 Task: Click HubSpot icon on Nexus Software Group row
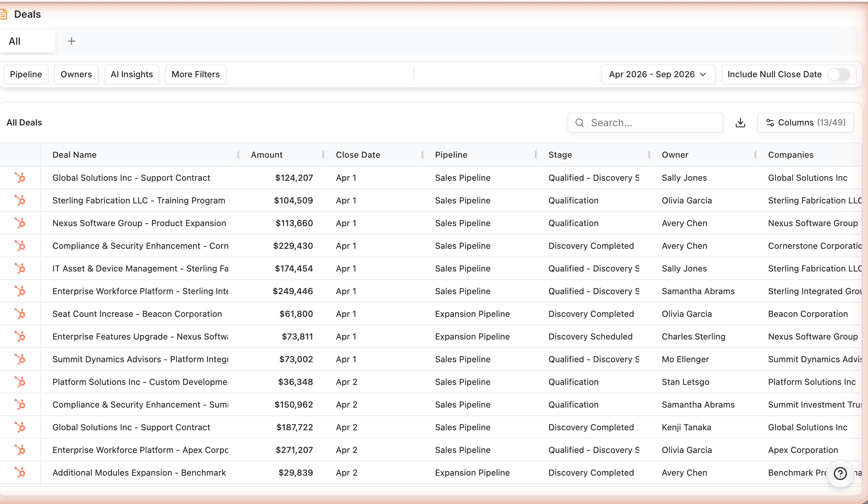coord(20,223)
